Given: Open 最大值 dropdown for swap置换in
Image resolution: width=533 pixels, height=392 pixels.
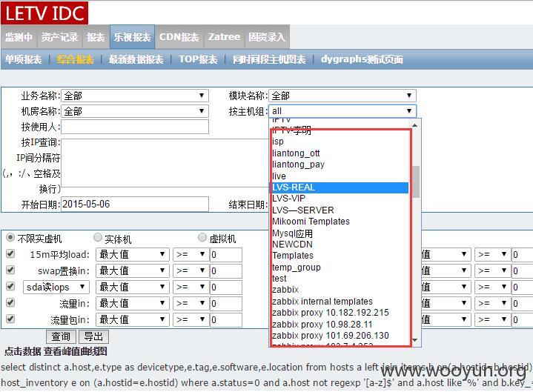Looking at the screenshot, I should tap(133, 270).
